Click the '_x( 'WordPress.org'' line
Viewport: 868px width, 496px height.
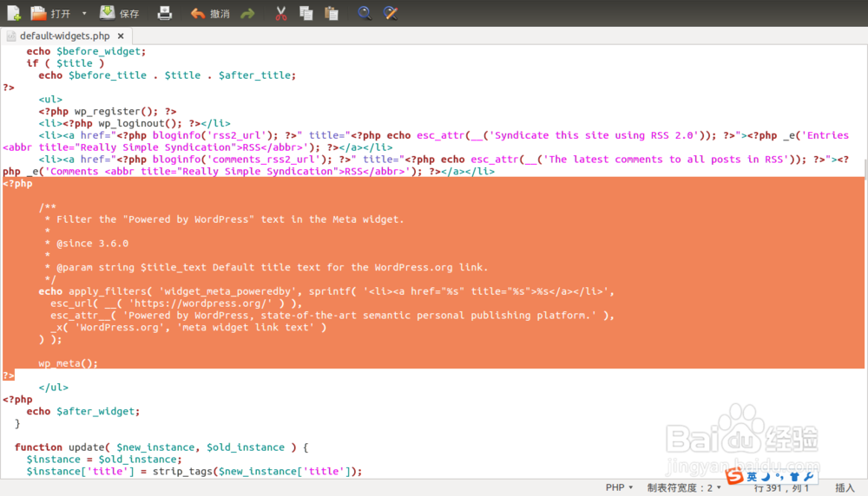tap(188, 328)
